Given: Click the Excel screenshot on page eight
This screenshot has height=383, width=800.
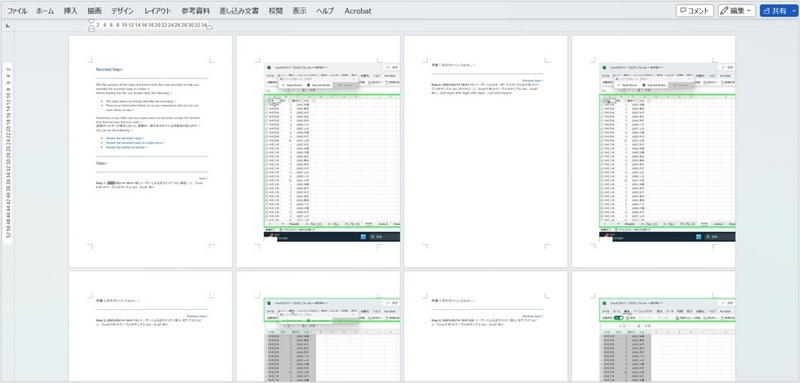Looking at the screenshot, I should coord(667,340).
